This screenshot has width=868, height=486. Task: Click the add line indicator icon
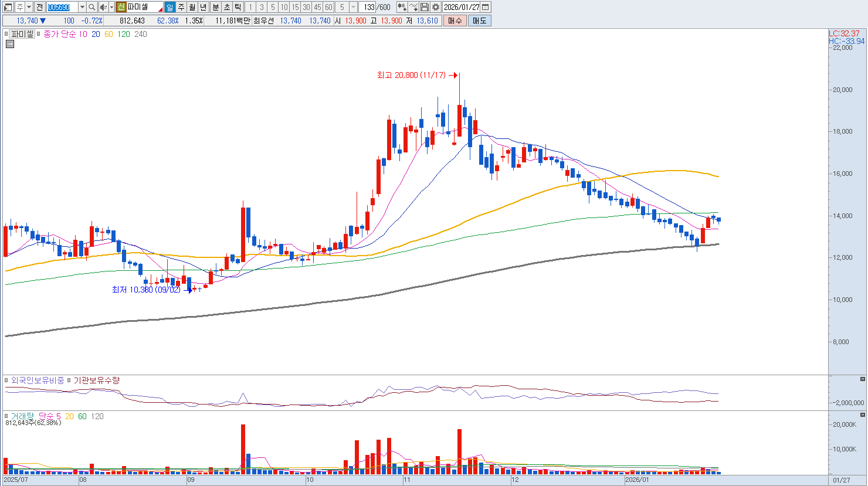(x=413, y=7)
